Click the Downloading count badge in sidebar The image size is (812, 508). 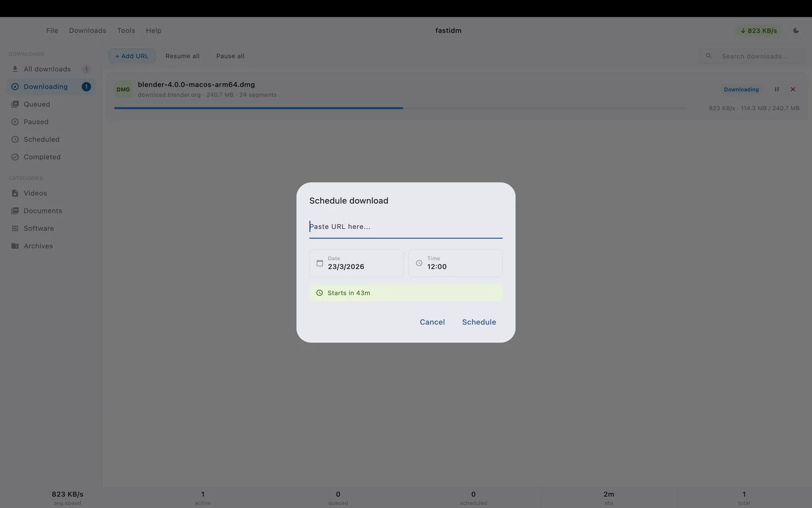(86, 87)
